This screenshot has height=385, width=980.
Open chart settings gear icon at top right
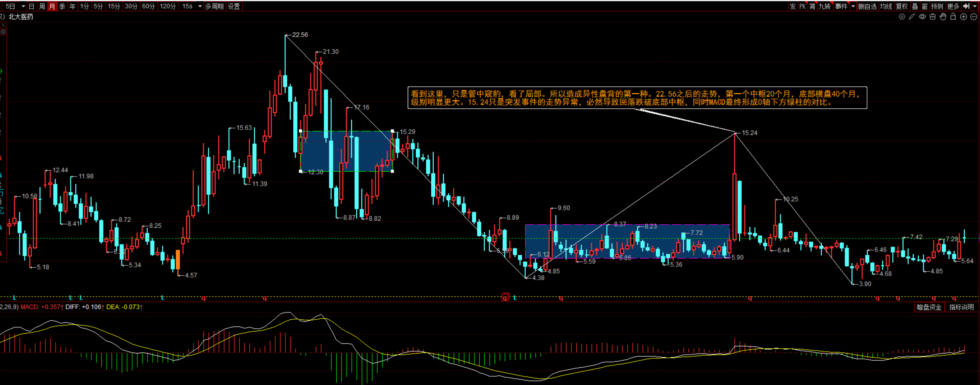(x=902, y=17)
